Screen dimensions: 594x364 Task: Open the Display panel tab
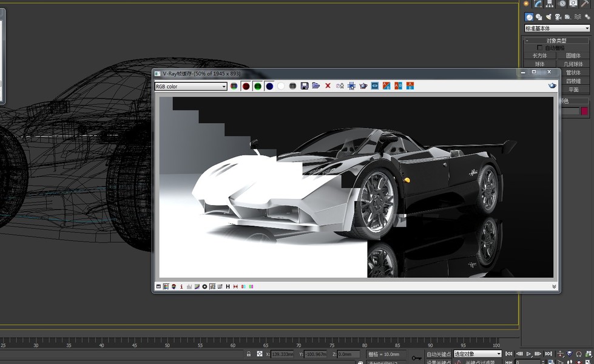tap(573, 4)
